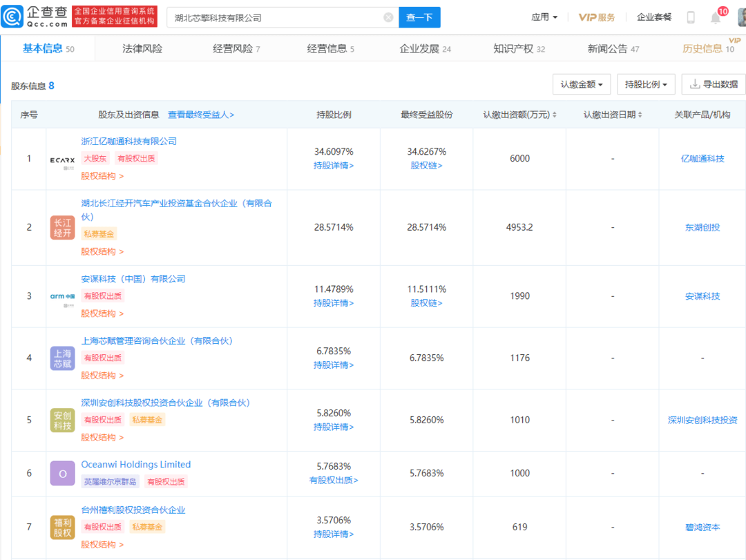Open 企业套餐 in the header
Screen dimensions: 746x560
[654, 17]
